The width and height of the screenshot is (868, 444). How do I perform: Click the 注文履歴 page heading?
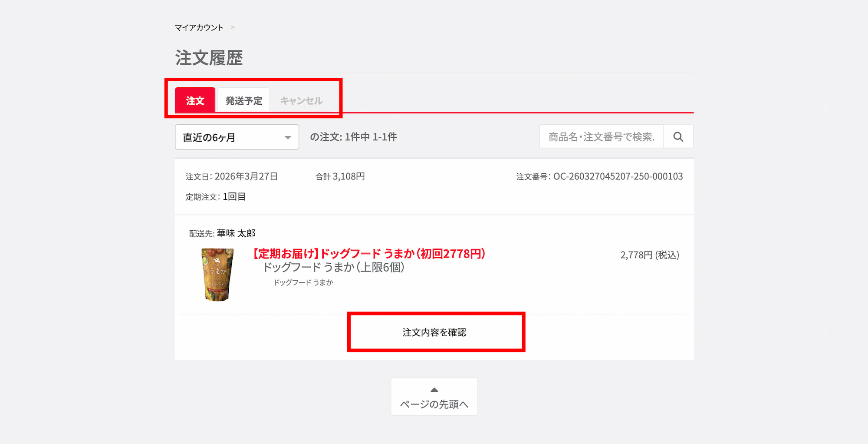pyautogui.click(x=209, y=58)
